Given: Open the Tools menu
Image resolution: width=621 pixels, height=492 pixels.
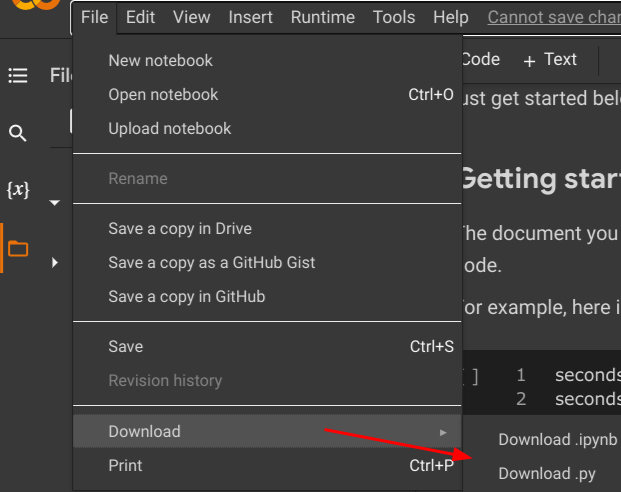Looking at the screenshot, I should click(394, 17).
